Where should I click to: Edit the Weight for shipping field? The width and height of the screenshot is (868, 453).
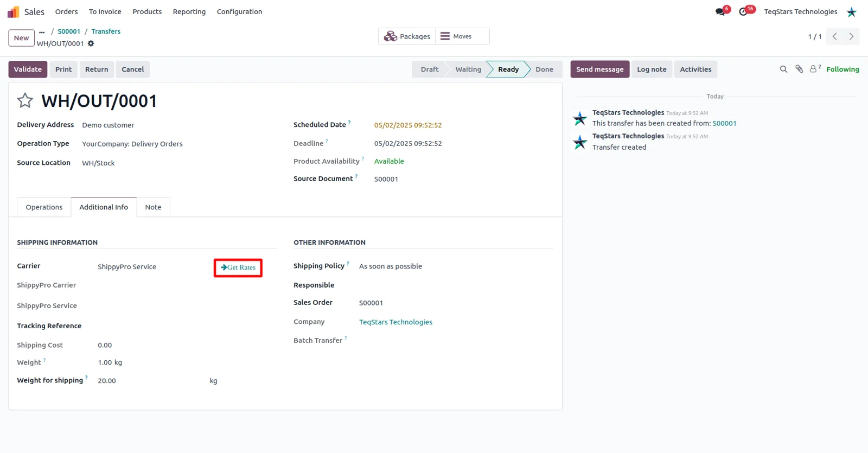tap(151, 381)
